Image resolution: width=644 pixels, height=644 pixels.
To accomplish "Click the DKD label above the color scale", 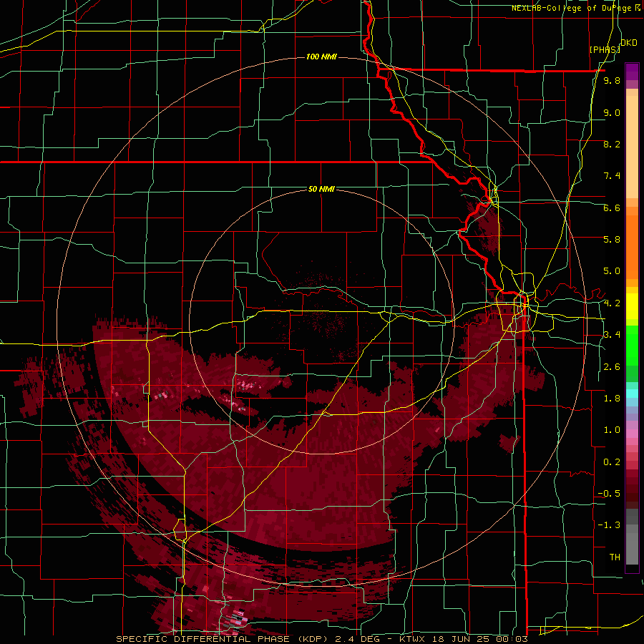I will point(629,43).
